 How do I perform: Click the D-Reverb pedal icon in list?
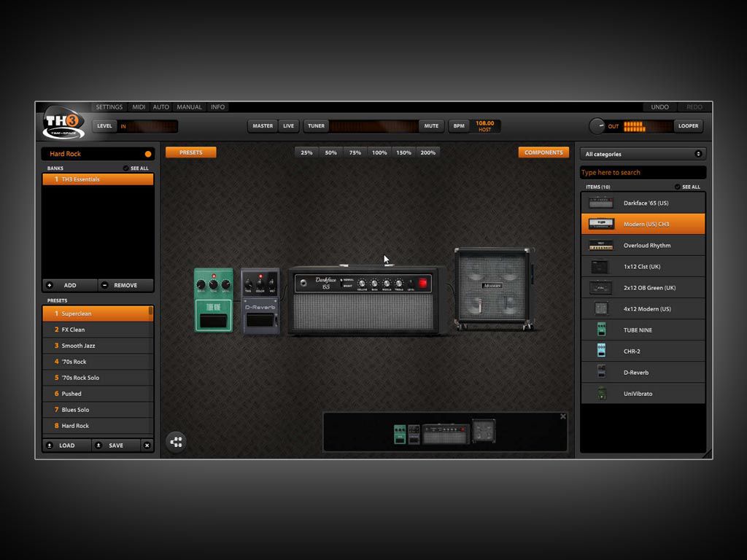pyautogui.click(x=602, y=372)
